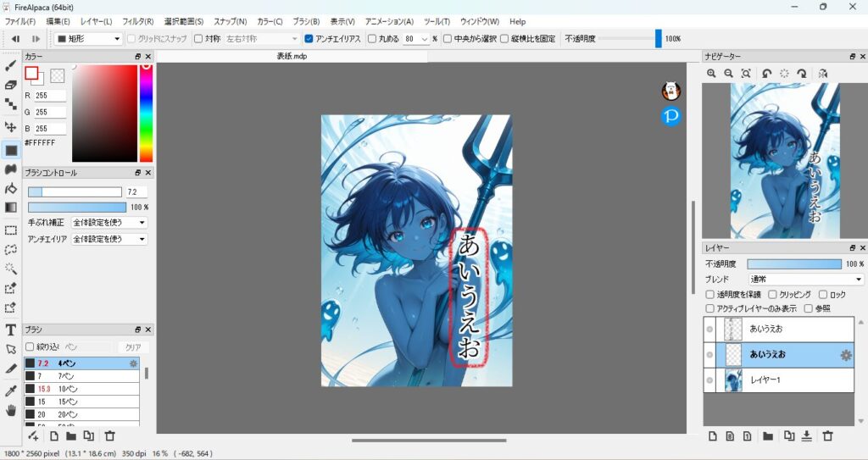
Task: Create layer folder in Layer panel
Action: click(768, 436)
